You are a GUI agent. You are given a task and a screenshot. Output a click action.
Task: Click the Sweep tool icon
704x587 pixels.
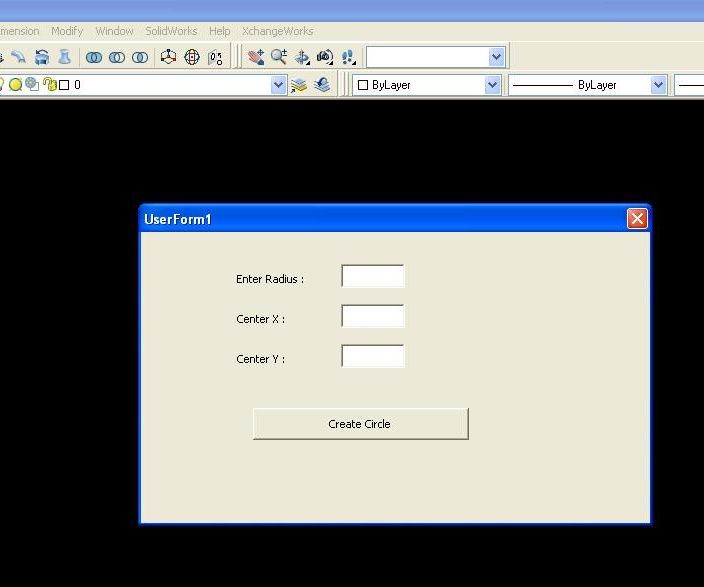18,57
